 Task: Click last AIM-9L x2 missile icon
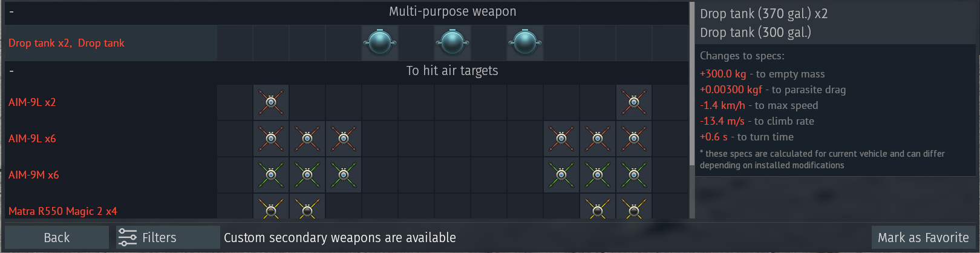[634, 102]
